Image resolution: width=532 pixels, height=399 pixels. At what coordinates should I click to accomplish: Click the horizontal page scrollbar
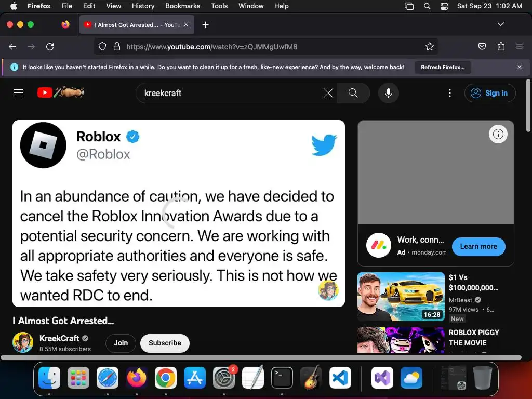click(x=261, y=357)
